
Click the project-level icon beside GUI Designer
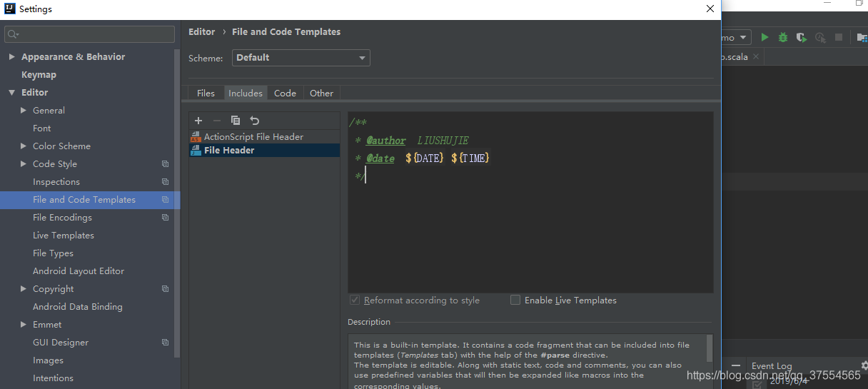click(x=166, y=343)
